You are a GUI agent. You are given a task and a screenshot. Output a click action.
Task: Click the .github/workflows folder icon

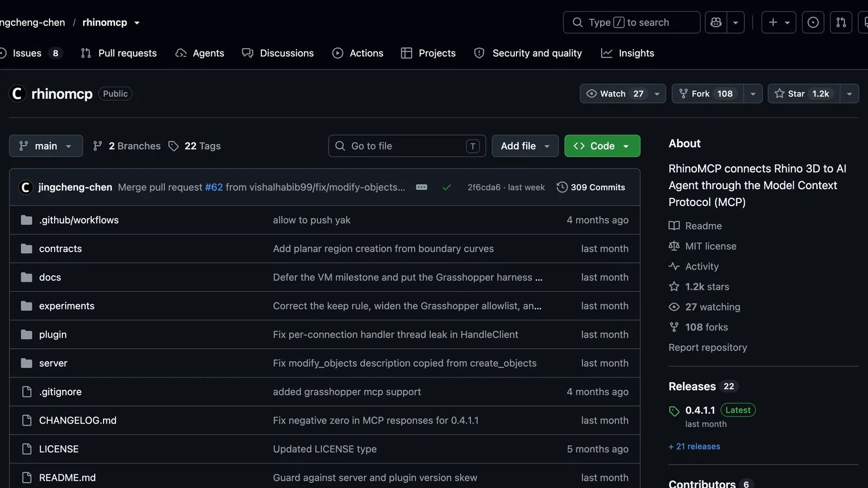click(27, 220)
